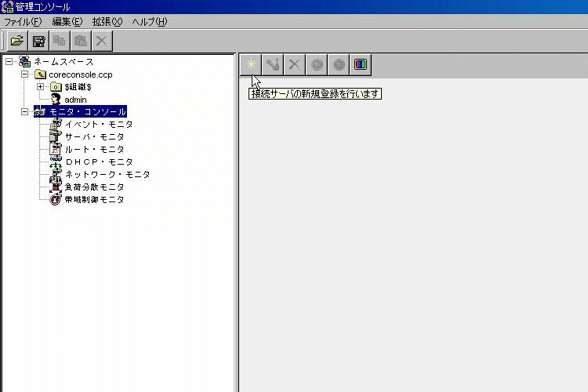Collapse the ネームスペース root node
588x392 pixels.
point(9,61)
